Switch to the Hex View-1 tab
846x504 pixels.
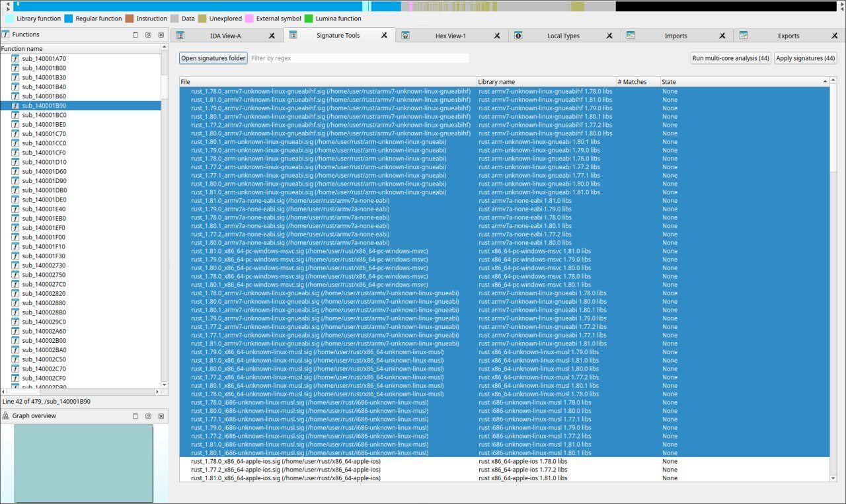(x=451, y=35)
